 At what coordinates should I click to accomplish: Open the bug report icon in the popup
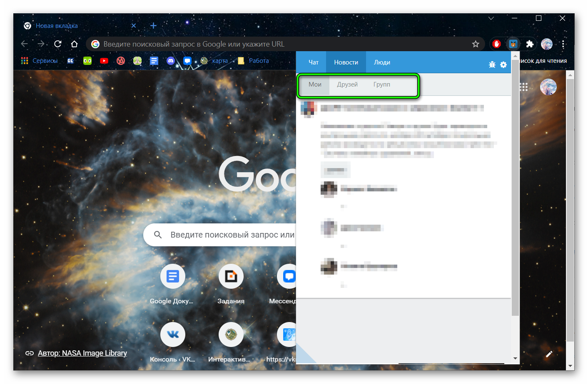tap(492, 64)
